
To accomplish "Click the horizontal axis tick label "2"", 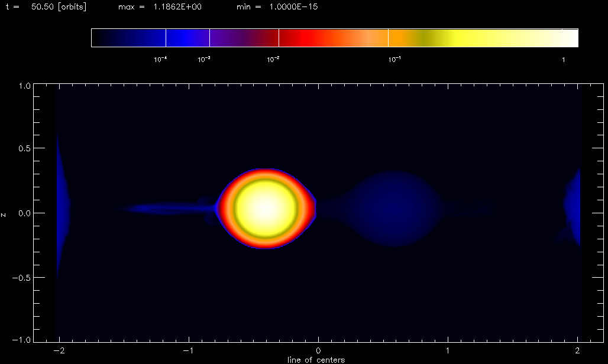I will tap(578, 350).
